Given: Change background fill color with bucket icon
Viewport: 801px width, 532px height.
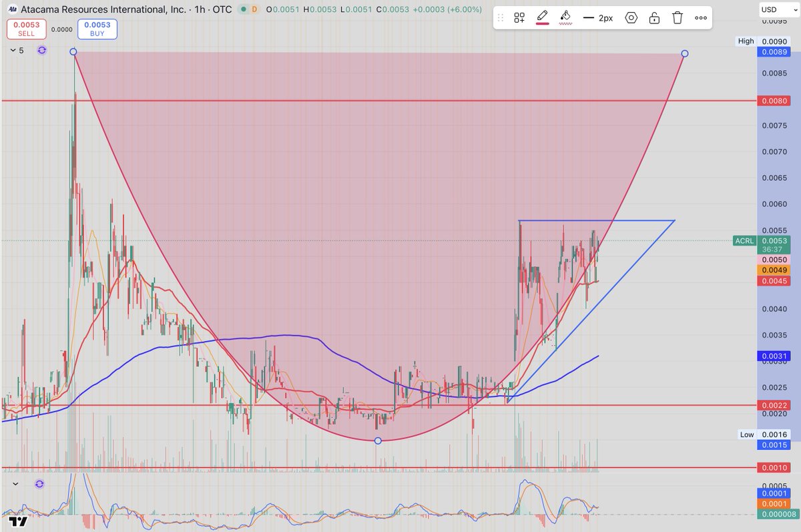Looking at the screenshot, I should pos(565,17).
